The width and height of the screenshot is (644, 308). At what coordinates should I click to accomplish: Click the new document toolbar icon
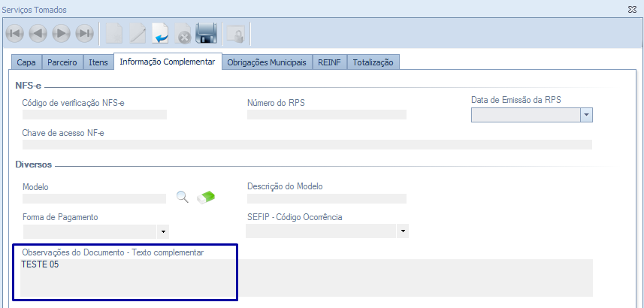click(x=114, y=34)
